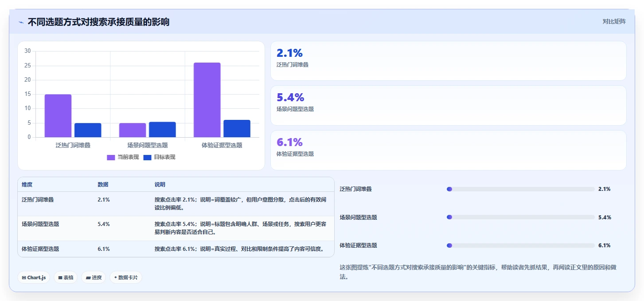Screen dimensions: 644x301
Task: Click the 表格 tag chip
Action: pyautogui.click(x=66, y=277)
